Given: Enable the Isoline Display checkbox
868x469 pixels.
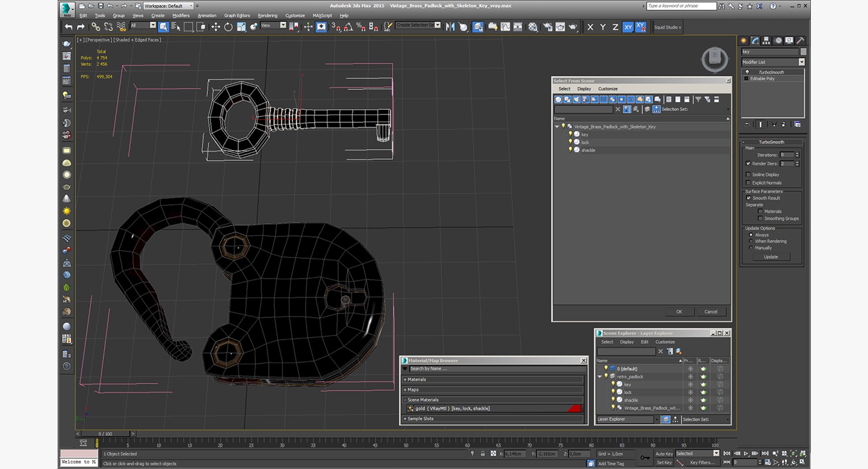Looking at the screenshot, I should pyautogui.click(x=748, y=174).
